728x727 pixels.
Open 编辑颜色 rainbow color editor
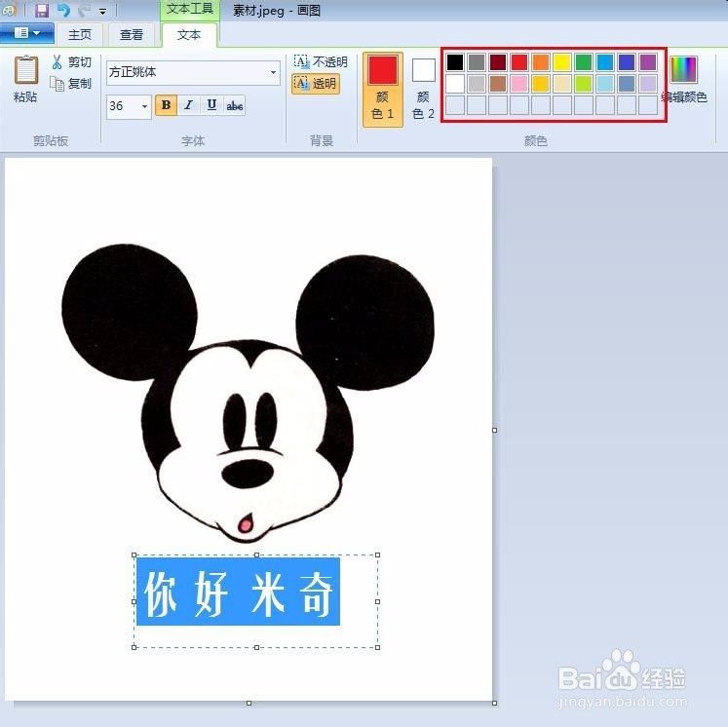pyautogui.click(x=684, y=79)
